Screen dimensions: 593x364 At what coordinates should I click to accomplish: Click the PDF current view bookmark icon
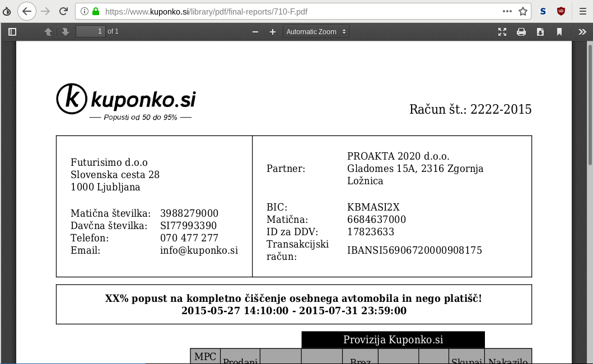tap(559, 32)
